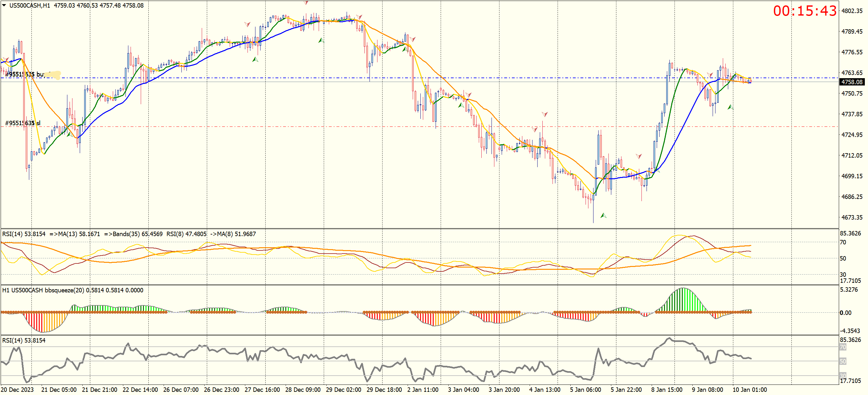Image resolution: width=868 pixels, height=395 pixels.
Task: Click the bottom RSI(14) 53.8154 label
Action: pos(24,340)
